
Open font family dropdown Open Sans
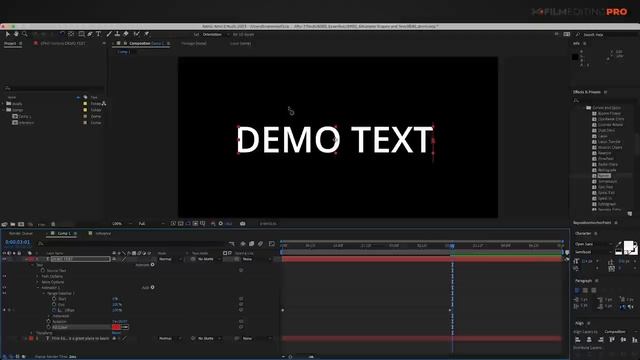click(593, 244)
